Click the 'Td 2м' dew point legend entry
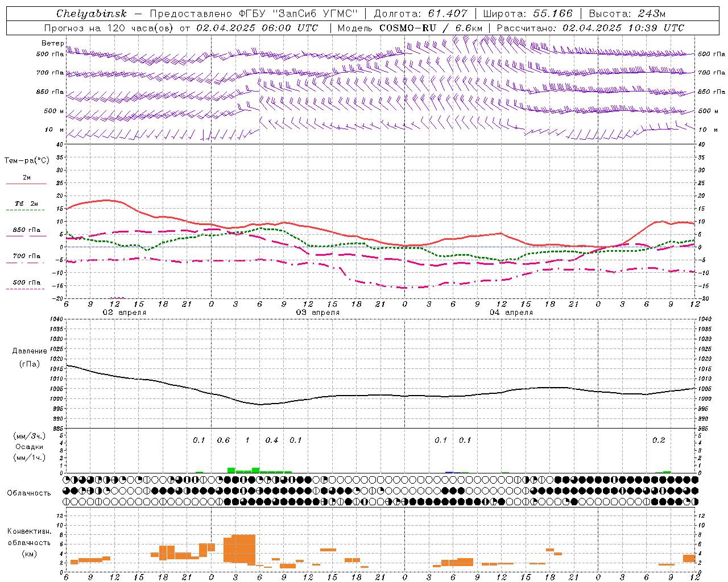 pos(27,203)
